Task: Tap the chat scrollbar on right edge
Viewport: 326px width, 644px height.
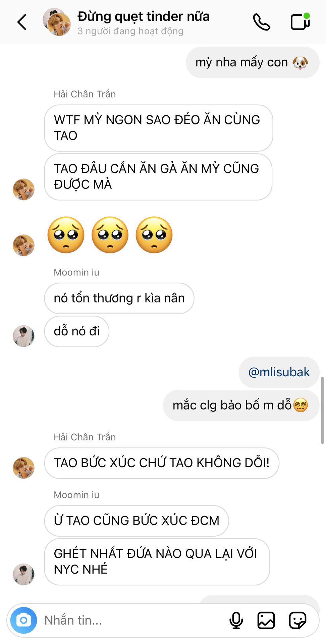Action: tap(322, 410)
